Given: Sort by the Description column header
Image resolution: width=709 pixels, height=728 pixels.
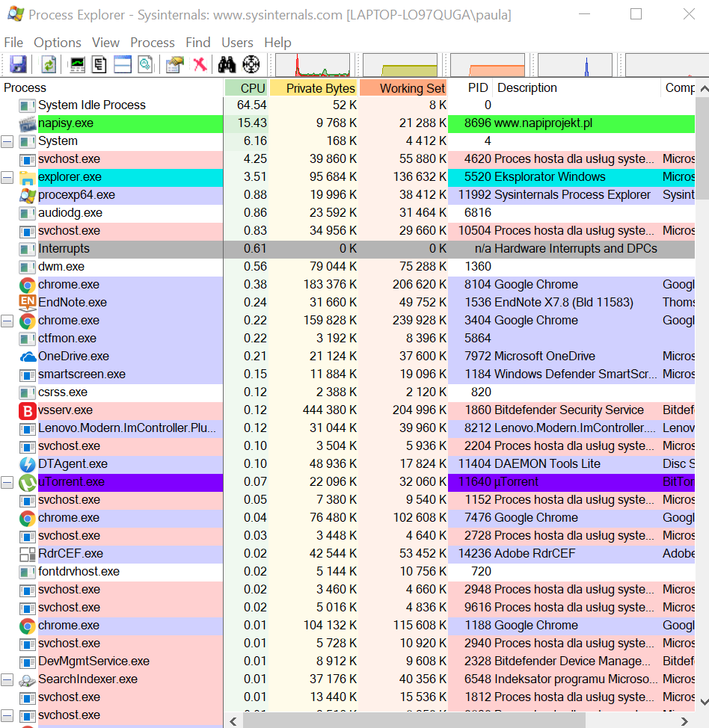Looking at the screenshot, I should pos(576,87).
